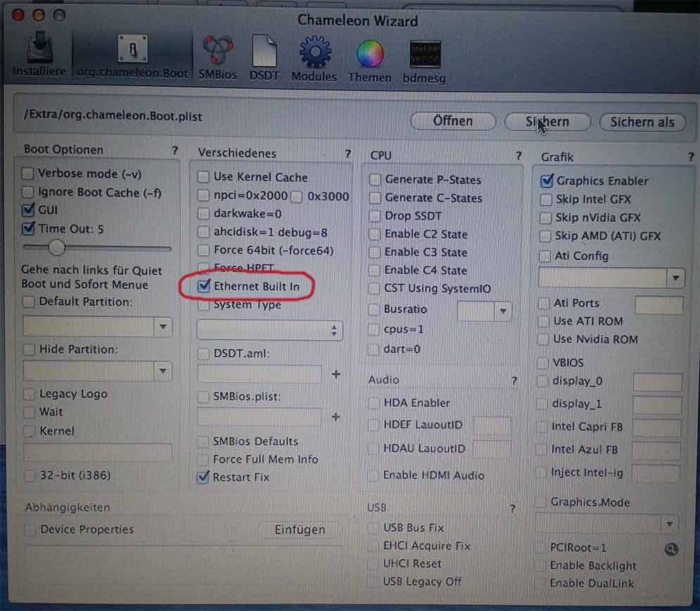Click the Intel Capri FB value field
Screen dimensions: 700x611
tap(656, 428)
